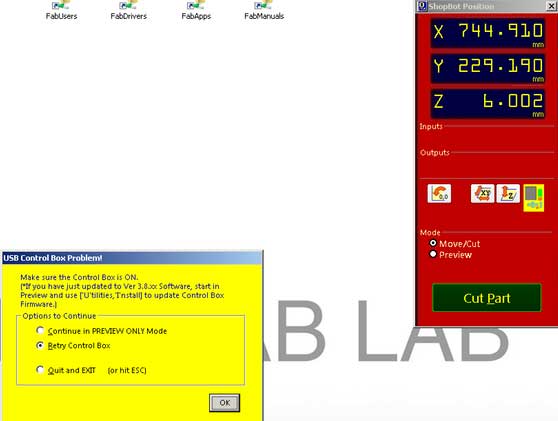This screenshot has width=558, height=421.
Task: Open the FabUsers desktop shortcut
Action: tap(61, 11)
